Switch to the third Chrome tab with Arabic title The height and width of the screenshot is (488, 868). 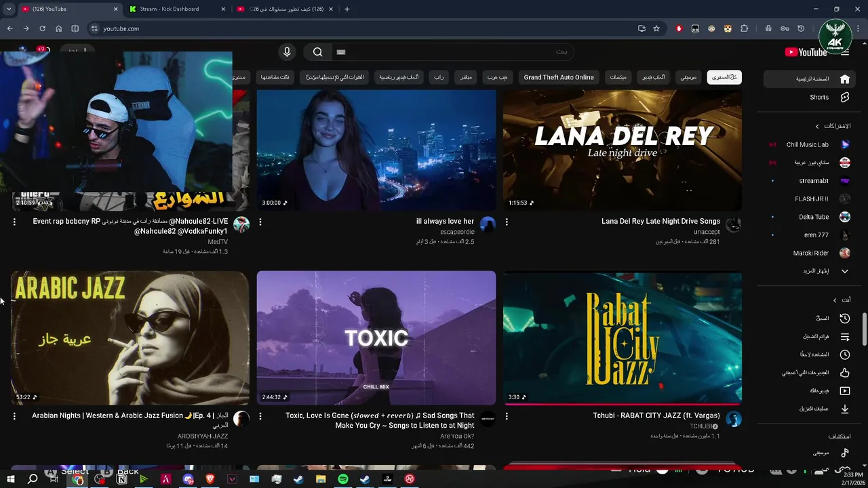(286, 9)
